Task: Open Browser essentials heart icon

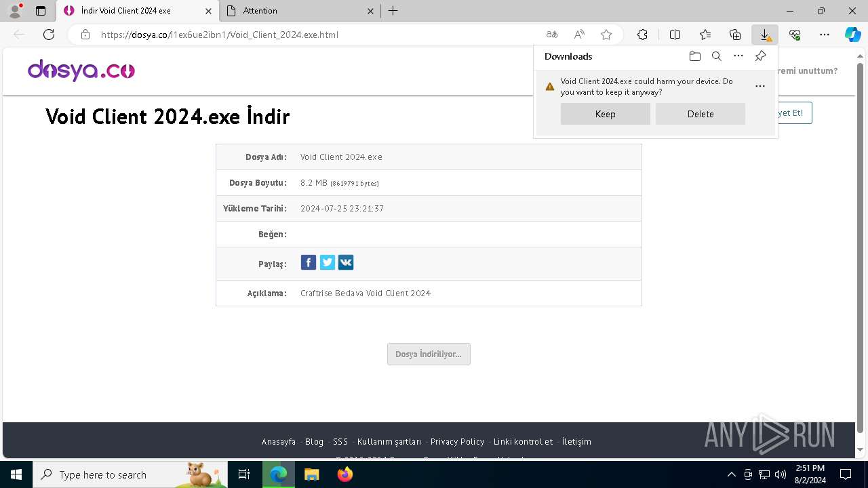Action: tap(795, 35)
